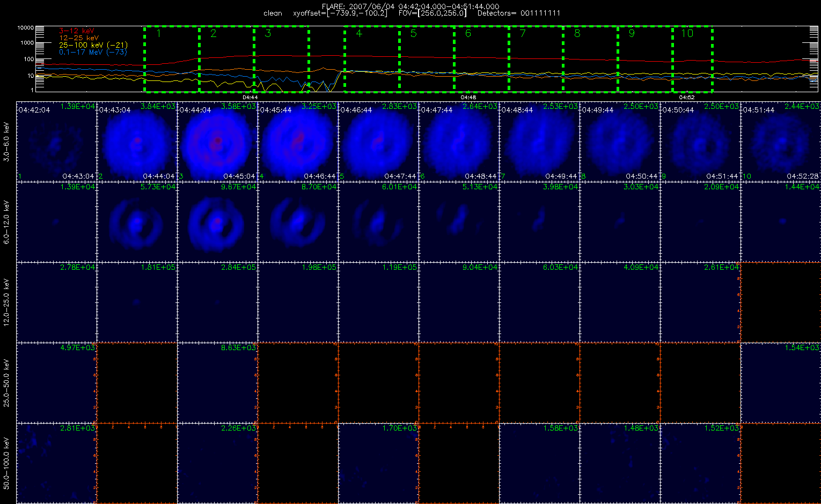The height and width of the screenshot is (504, 821).
Task: Click the '2.78E+04' peak value
Action: (78, 268)
